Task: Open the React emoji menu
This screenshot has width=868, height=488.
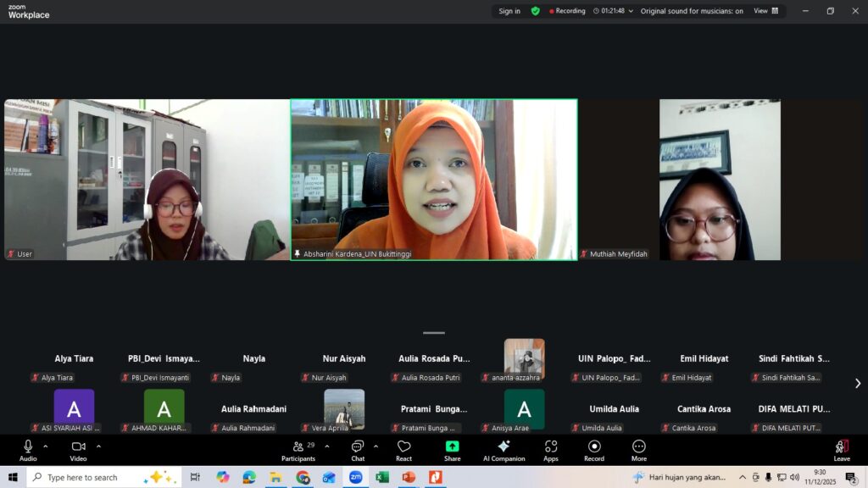Action: [x=403, y=450]
